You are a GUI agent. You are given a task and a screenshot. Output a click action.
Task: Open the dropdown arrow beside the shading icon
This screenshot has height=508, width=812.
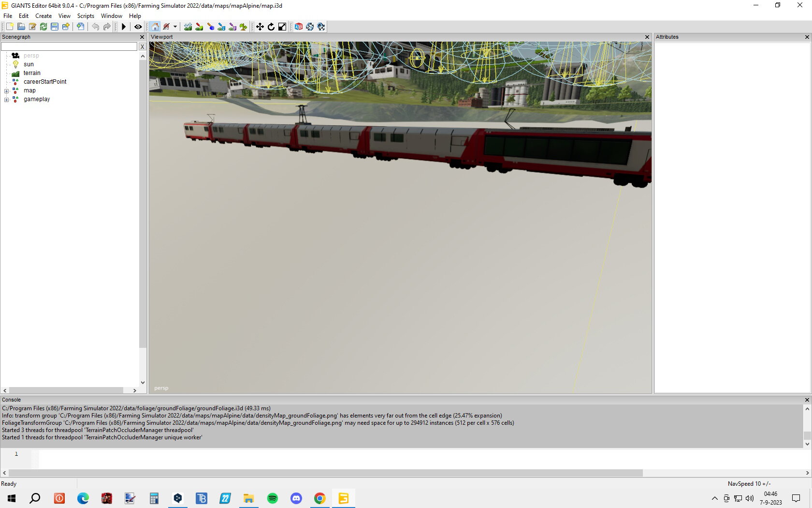[x=175, y=27]
